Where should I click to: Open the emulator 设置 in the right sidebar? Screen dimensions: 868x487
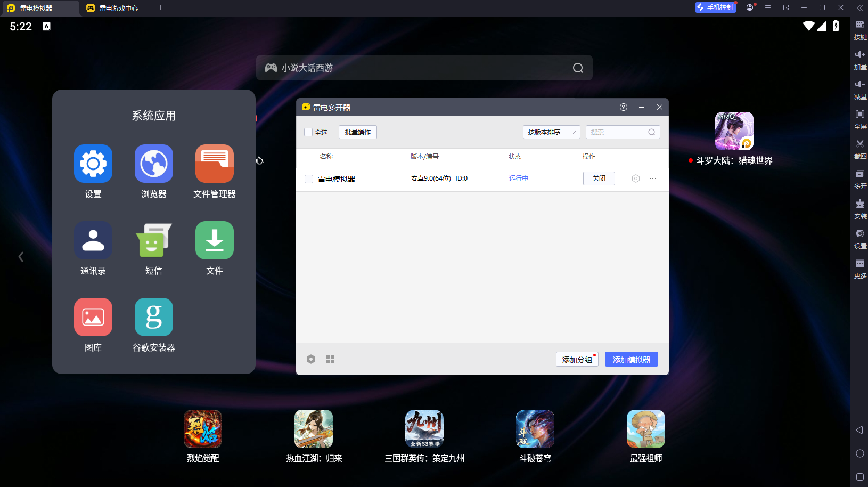pos(860,239)
